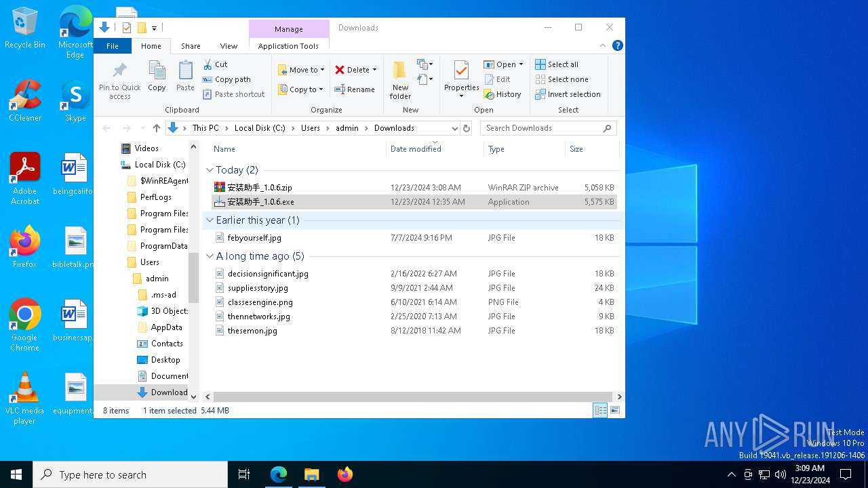Select the febyourself.jpg file
868x488 pixels.
click(x=413, y=238)
